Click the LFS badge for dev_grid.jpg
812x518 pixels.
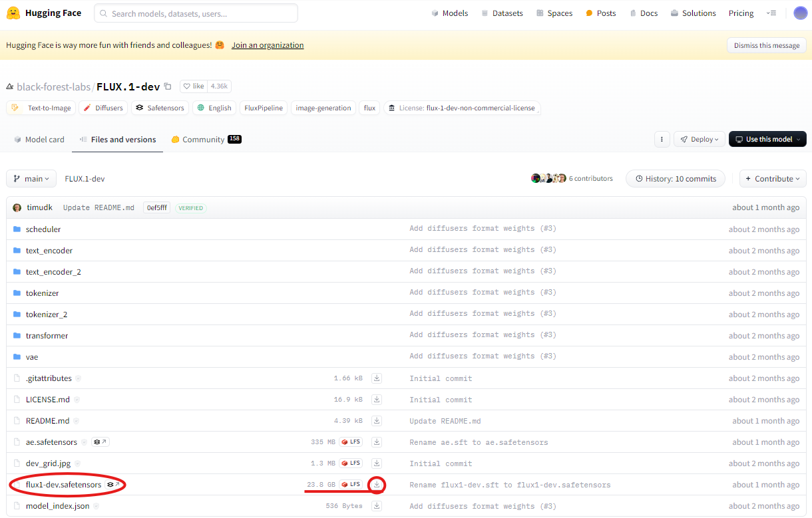tap(351, 463)
